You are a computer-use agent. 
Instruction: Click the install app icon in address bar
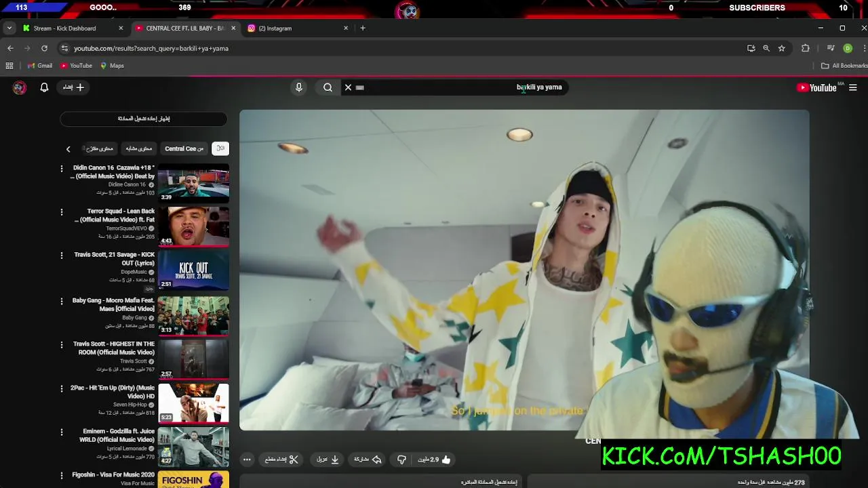pos(751,48)
